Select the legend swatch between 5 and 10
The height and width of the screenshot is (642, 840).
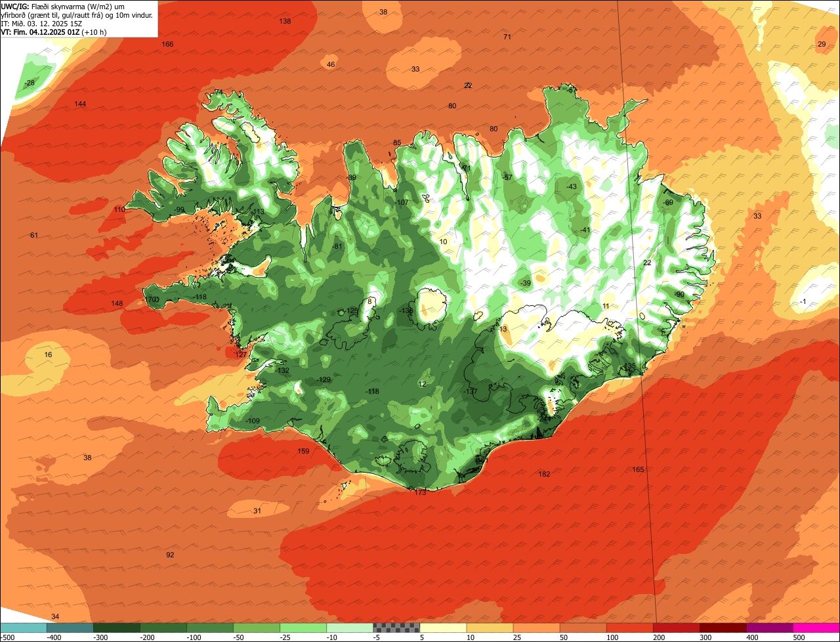point(443,628)
